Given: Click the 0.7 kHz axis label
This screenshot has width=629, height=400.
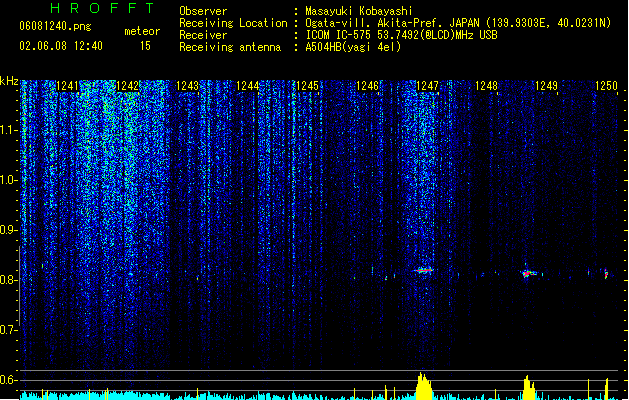Looking at the screenshot, I should coord(8,330).
